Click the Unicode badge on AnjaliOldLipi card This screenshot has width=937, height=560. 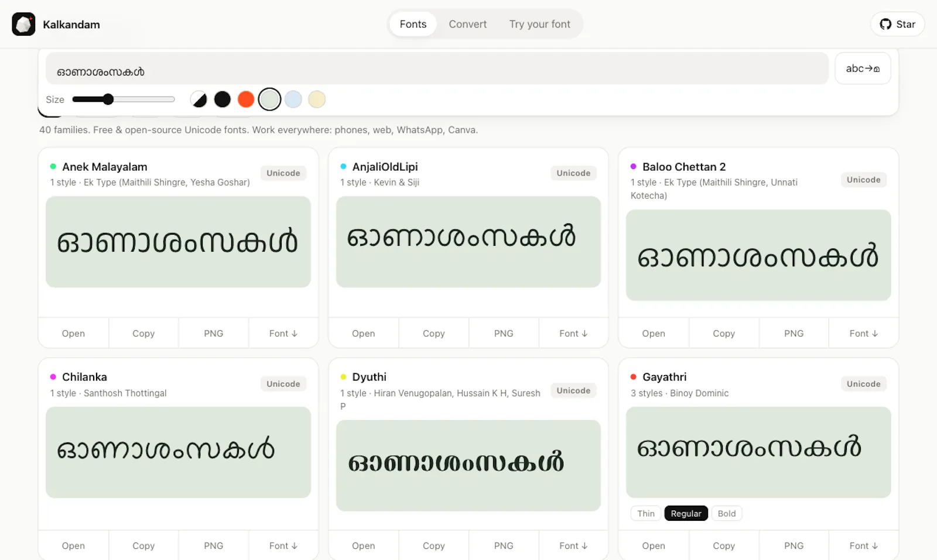coord(573,173)
